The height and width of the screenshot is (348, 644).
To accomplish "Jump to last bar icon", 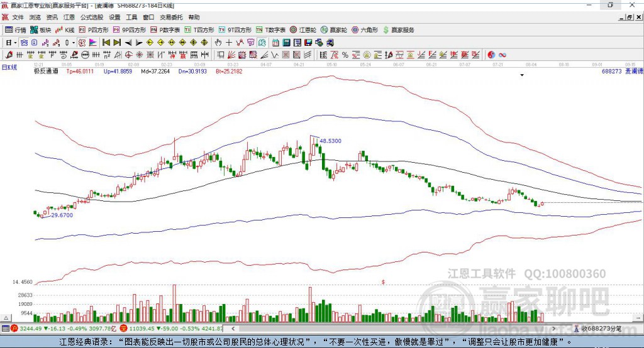I will (117, 43).
